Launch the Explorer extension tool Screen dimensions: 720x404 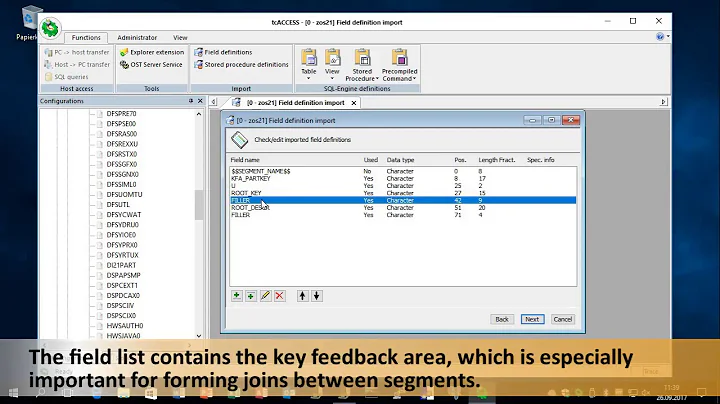[152, 52]
